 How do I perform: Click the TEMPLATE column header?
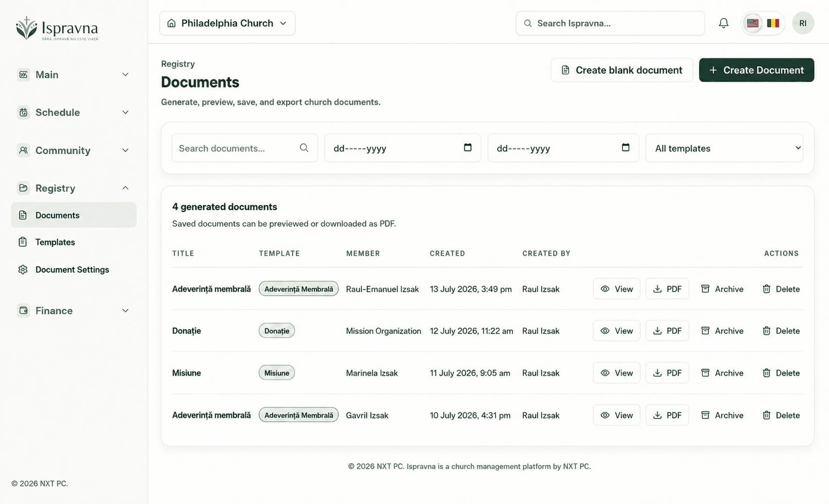coord(279,254)
